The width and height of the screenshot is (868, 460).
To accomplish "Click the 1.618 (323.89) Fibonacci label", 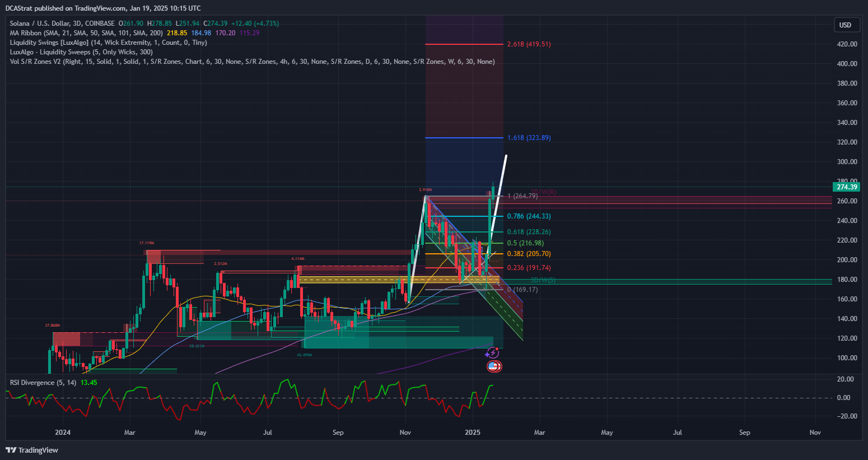I will (x=529, y=138).
